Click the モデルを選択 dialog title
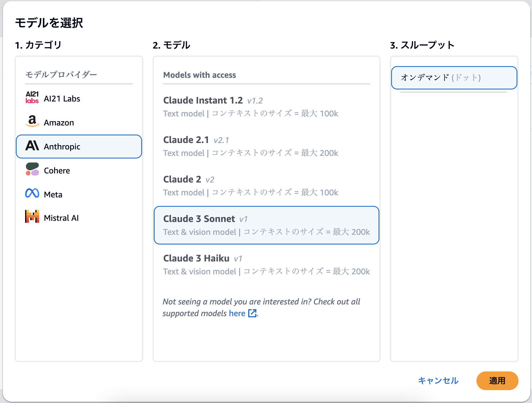Screen dimensions: 532x403 click(x=49, y=23)
